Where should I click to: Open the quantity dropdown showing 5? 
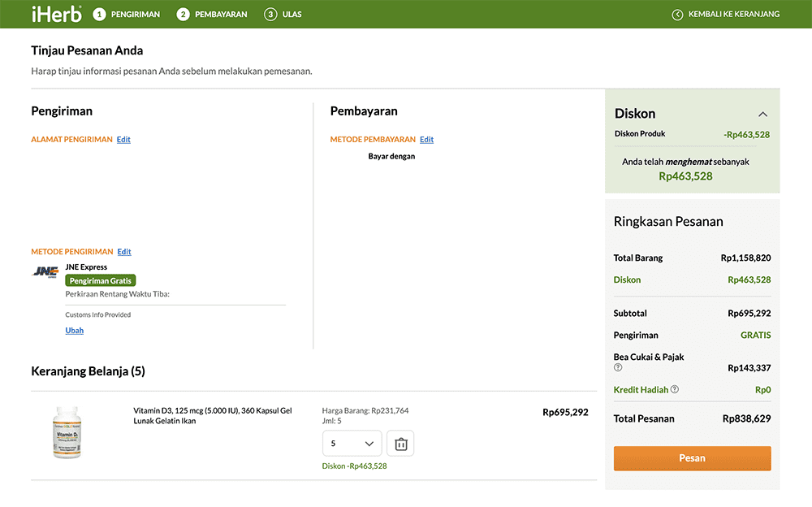352,444
